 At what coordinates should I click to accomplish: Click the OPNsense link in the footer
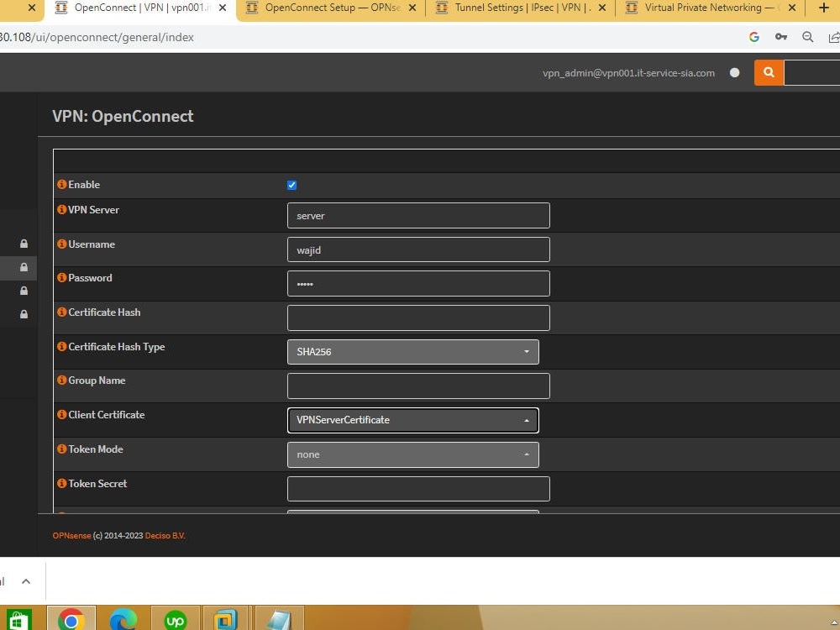[x=71, y=535]
